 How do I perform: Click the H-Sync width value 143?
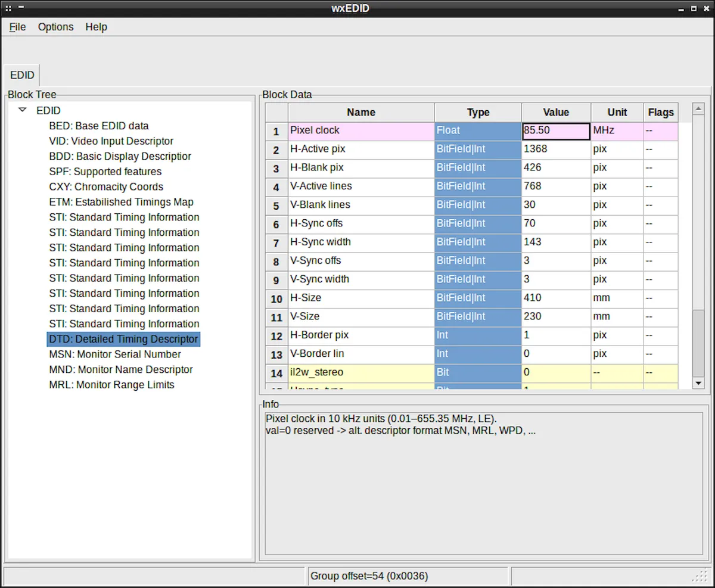coord(556,242)
